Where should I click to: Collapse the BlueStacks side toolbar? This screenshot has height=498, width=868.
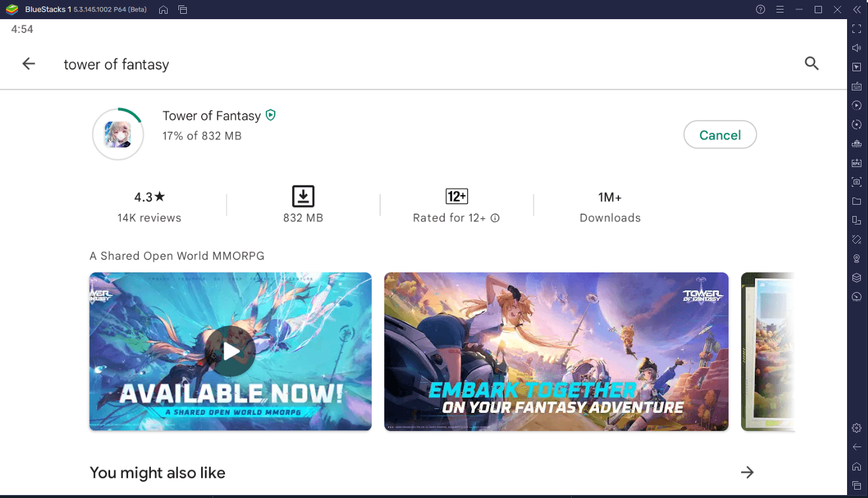click(857, 10)
